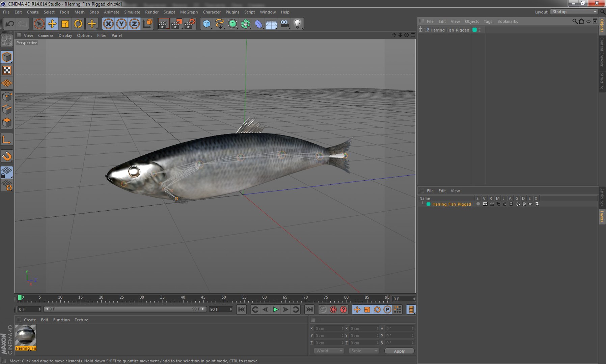Open the viewport Cameras menu
The height and width of the screenshot is (364, 606).
46,35
